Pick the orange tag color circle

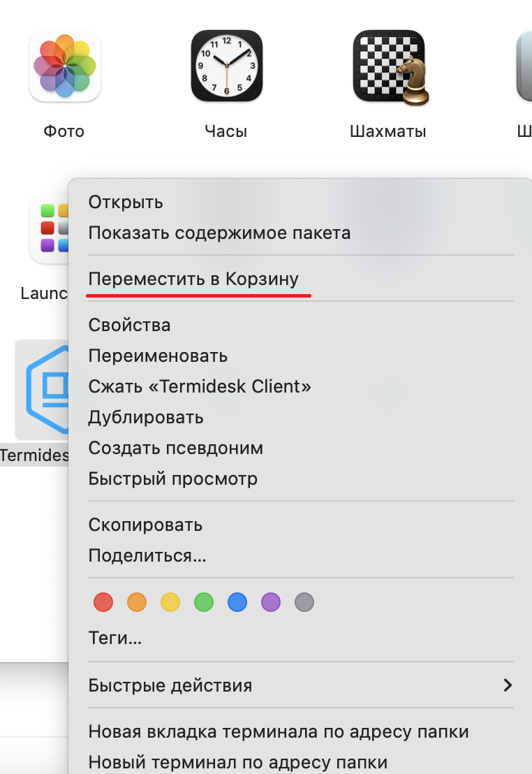pyautogui.click(x=137, y=601)
